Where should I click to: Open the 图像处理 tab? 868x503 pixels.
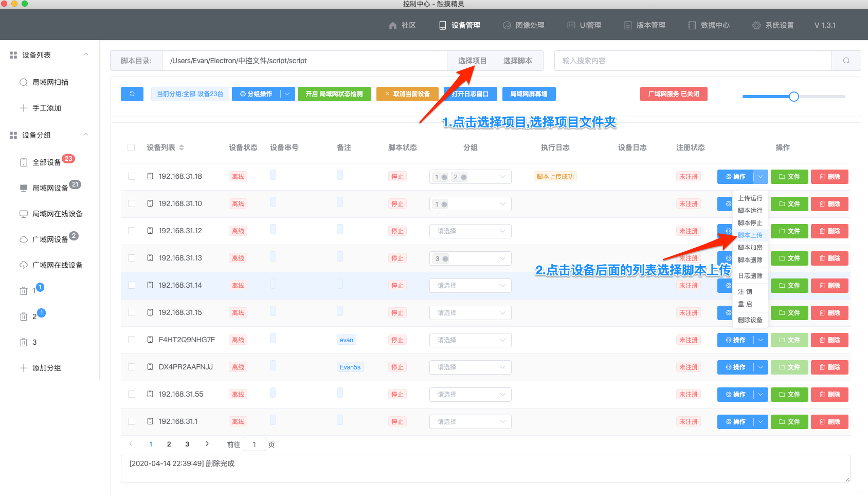point(523,25)
